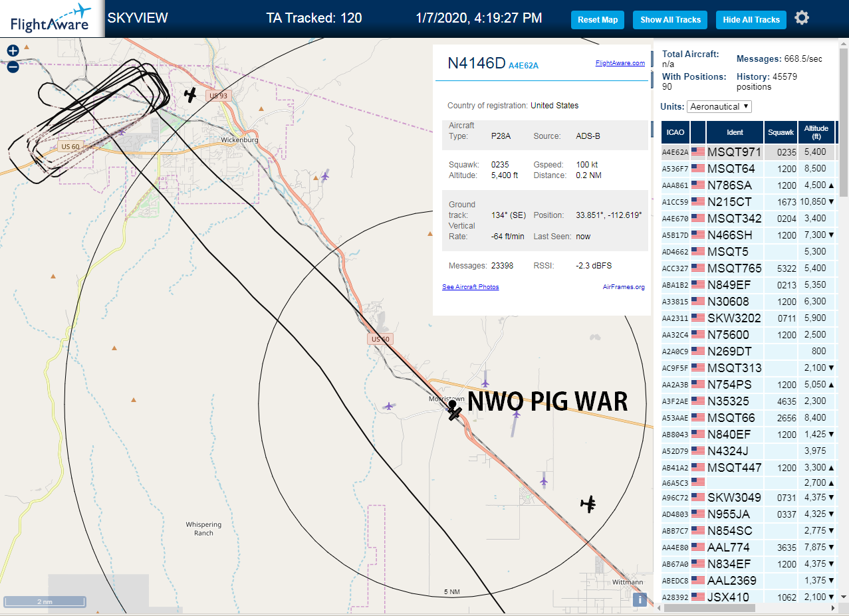
Task: Select purple aircraft north of Morristown
Action: pyautogui.click(x=485, y=383)
